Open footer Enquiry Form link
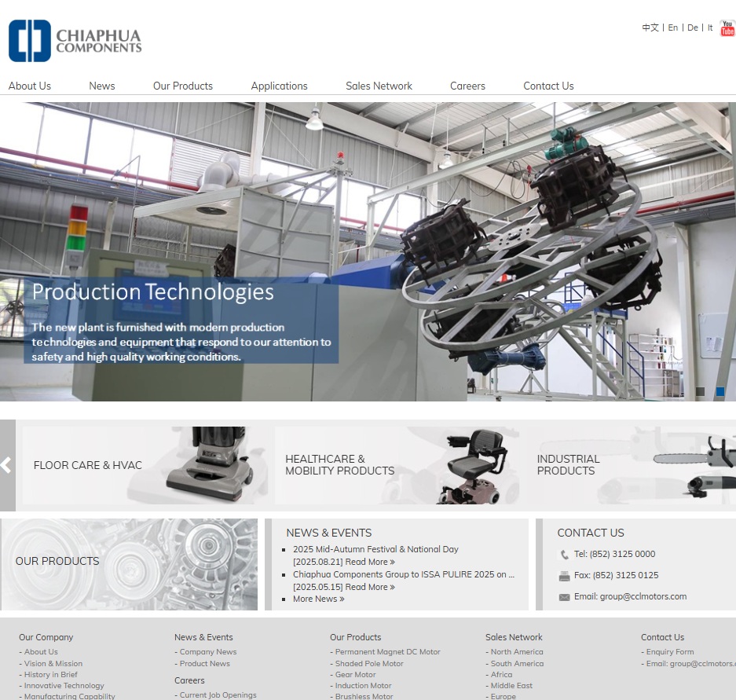 click(670, 652)
